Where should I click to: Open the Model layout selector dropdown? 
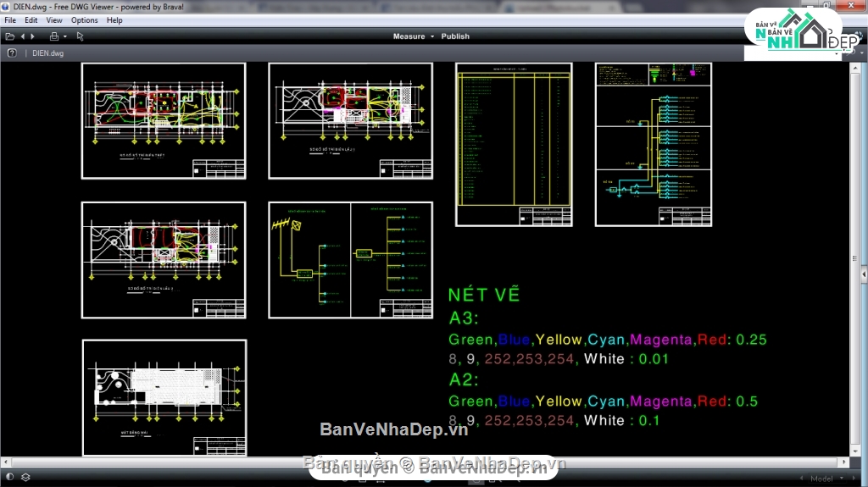pyautogui.click(x=826, y=478)
